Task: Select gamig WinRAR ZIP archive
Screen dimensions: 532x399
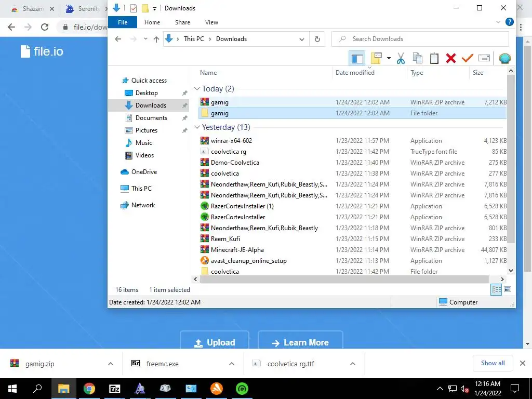Action: [352, 102]
